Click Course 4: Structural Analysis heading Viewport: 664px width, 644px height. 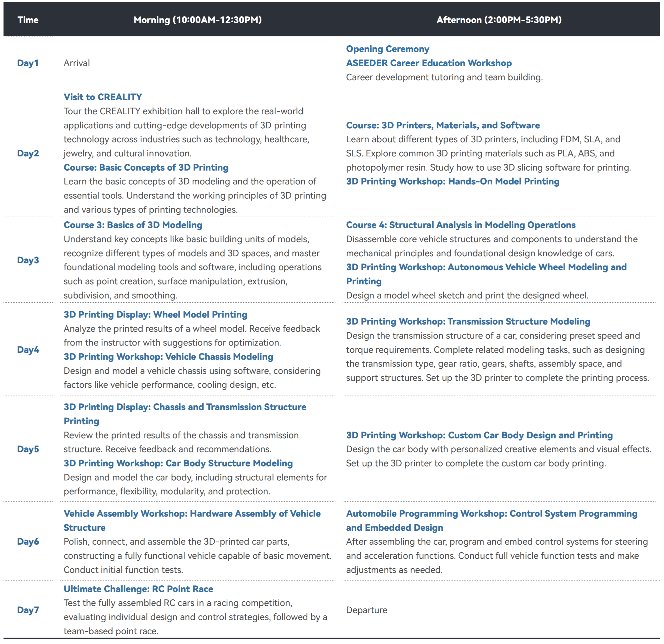tap(460, 225)
